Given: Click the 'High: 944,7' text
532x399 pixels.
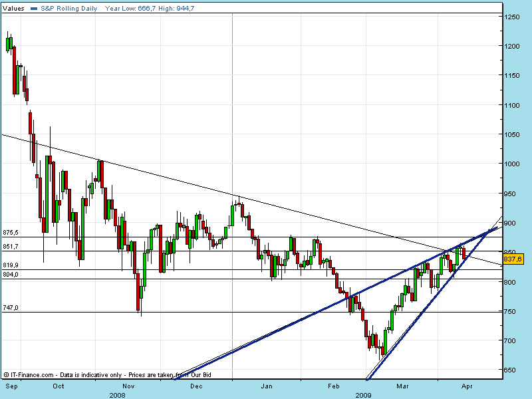Looking at the screenshot, I should coord(176,9).
